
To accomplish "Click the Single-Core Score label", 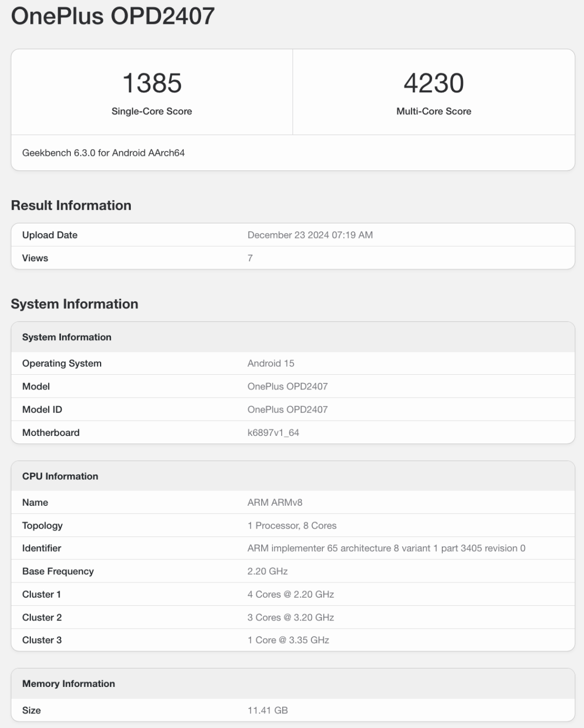I will pos(152,111).
